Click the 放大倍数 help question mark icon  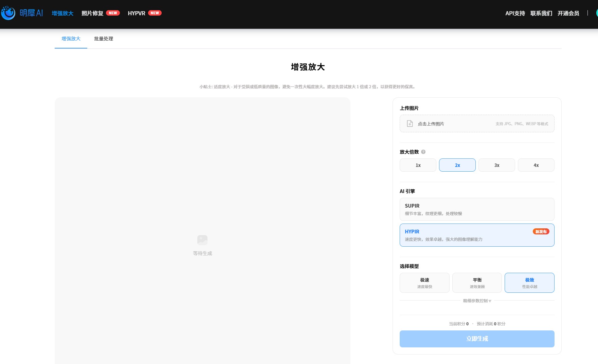[423, 152]
